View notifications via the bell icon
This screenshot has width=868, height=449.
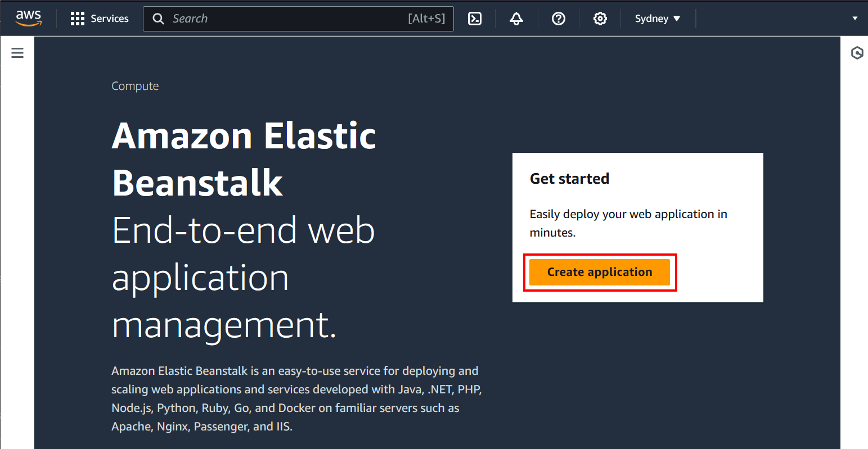pos(516,18)
